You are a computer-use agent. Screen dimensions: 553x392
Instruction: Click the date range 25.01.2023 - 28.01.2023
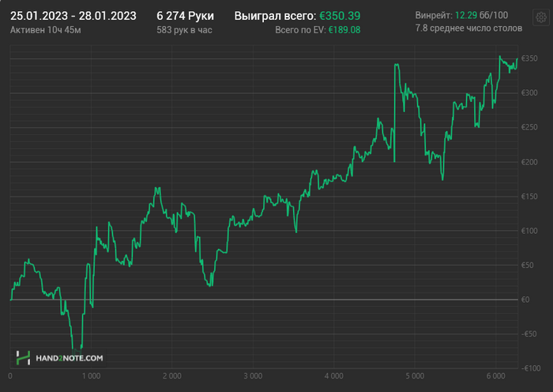tap(73, 16)
